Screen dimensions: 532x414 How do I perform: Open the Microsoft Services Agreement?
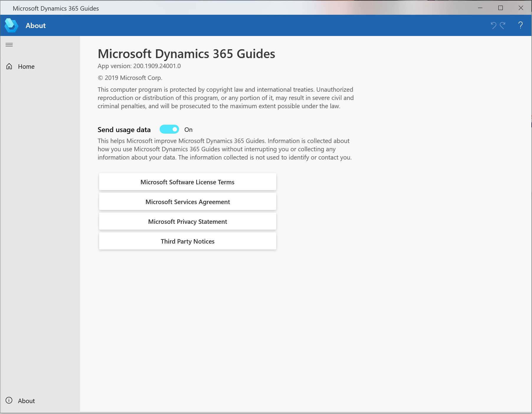(x=187, y=202)
